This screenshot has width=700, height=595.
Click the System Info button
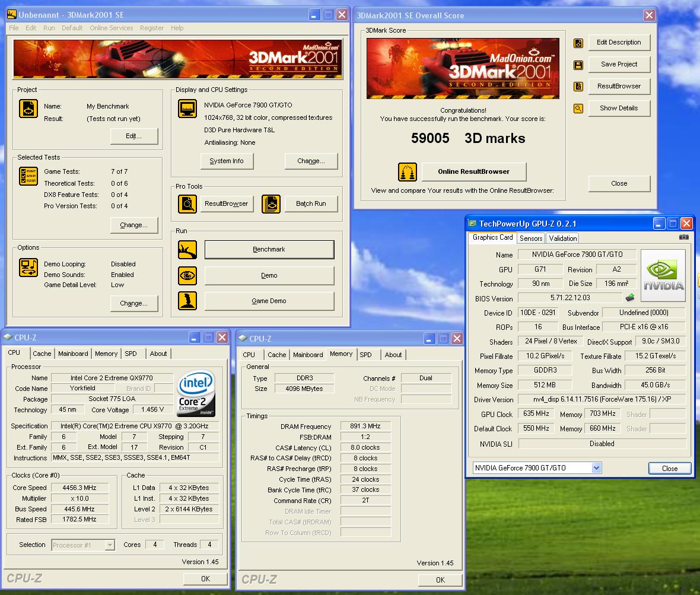227,161
